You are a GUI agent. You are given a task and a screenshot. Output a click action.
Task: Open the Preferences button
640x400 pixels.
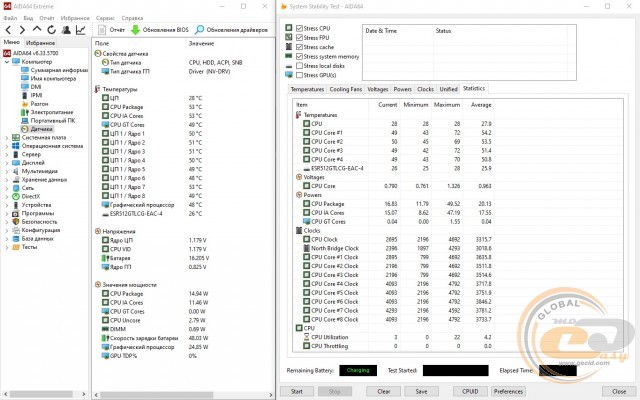[x=508, y=391]
